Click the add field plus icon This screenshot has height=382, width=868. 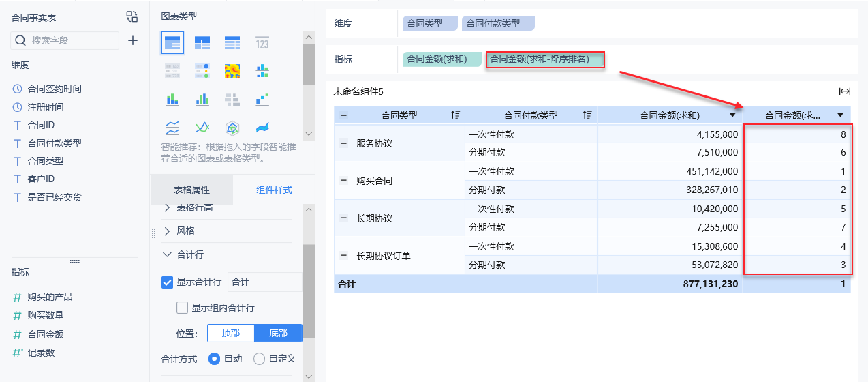point(133,40)
